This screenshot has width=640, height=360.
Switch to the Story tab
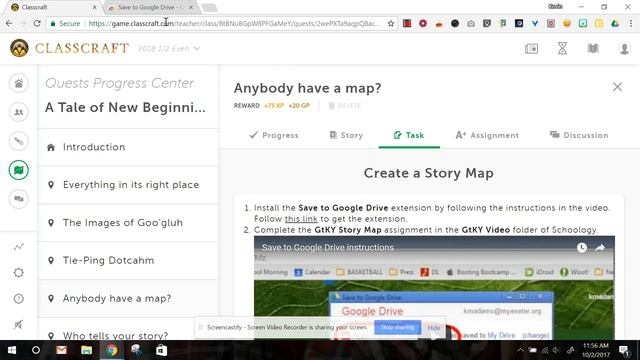[x=346, y=135]
